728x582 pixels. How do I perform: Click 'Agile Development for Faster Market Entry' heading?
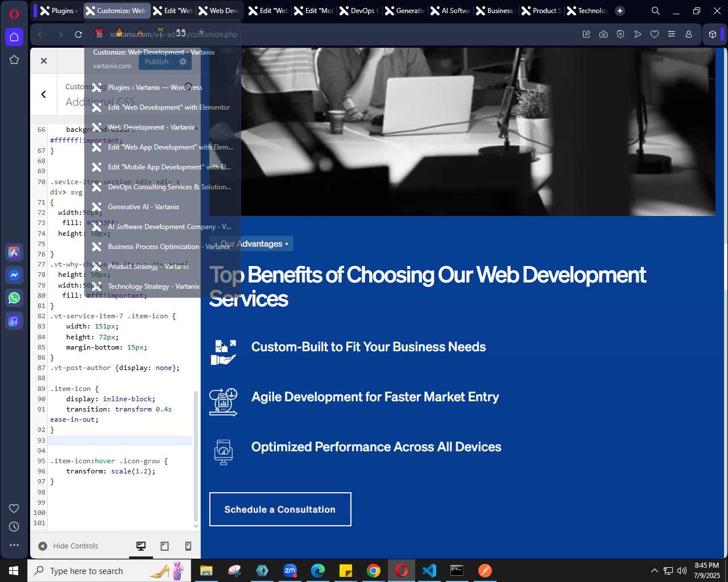point(375,397)
